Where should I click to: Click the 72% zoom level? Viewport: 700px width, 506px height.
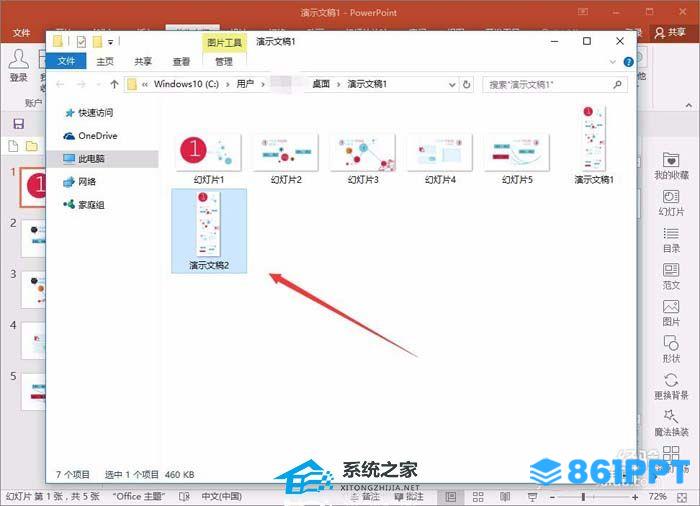(x=657, y=497)
